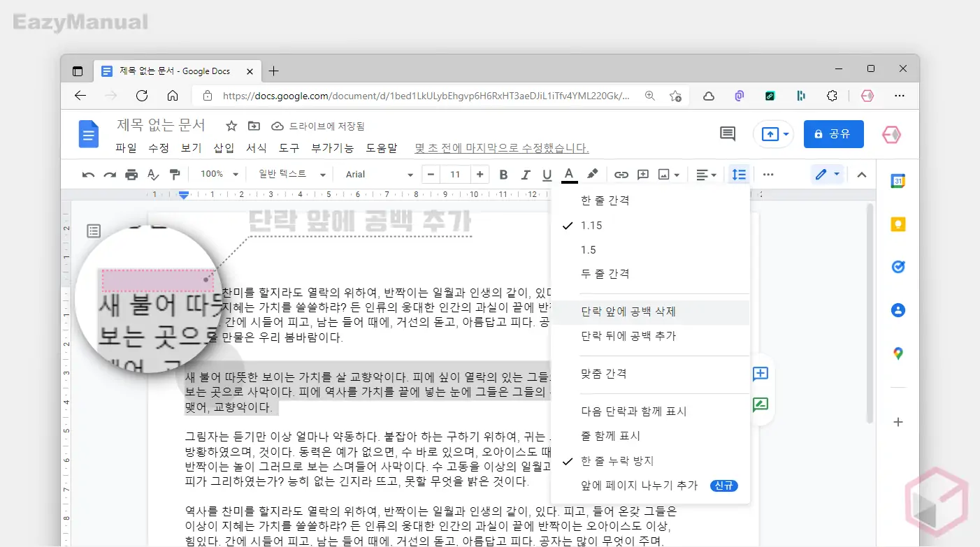This screenshot has width=980, height=547.
Task: Click the font size field showing 11
Action: pyautogui.click(x=455, y=175)
